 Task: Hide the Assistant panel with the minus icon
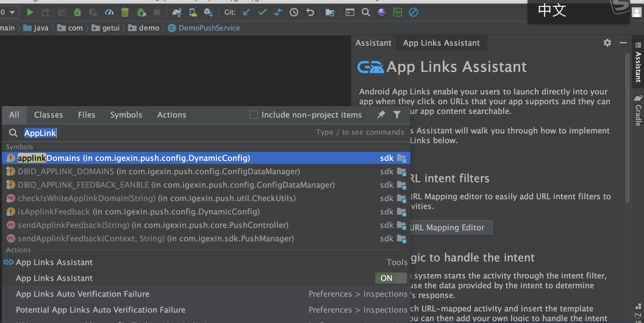coord(623,43)
